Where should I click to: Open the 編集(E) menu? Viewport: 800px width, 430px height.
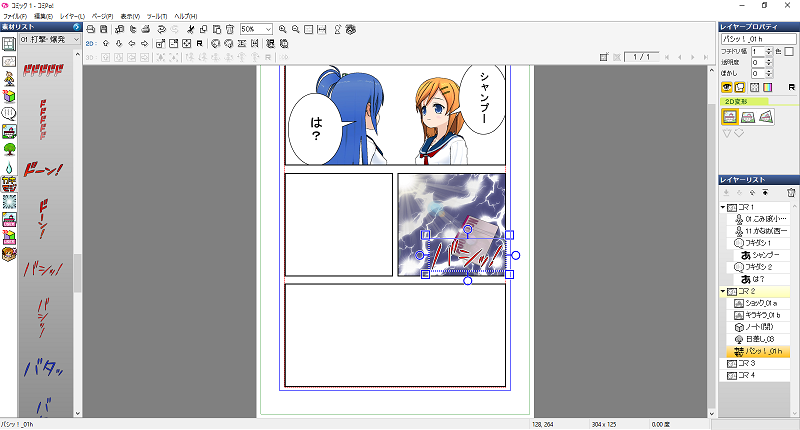[x=43, y=16]
